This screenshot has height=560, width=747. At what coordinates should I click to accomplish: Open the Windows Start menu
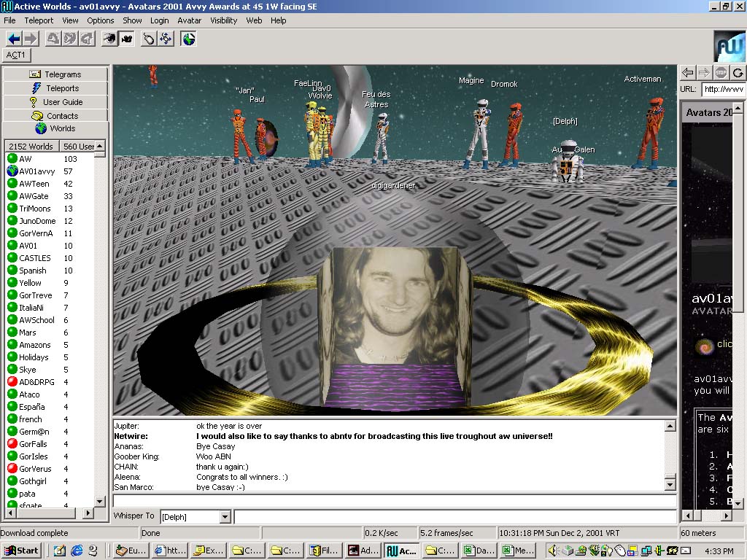(x=21, y=551)
